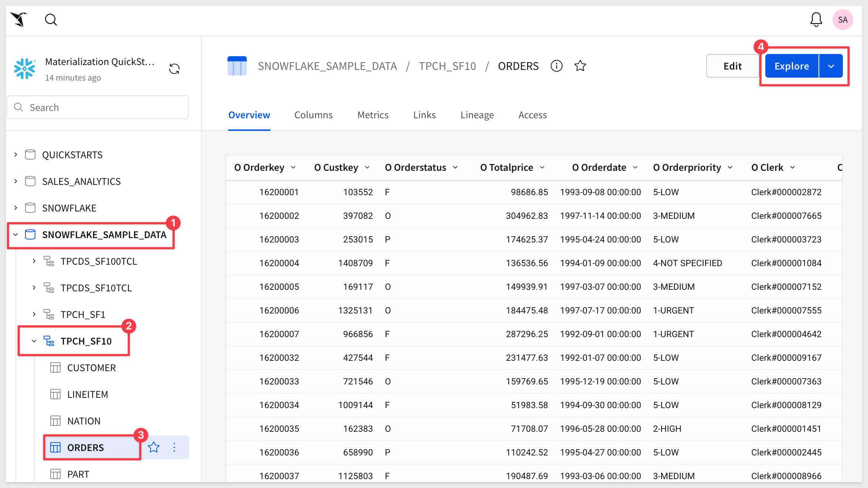Click the Materialization QuickSt... connection name
The image size is (868, 488).
point(100,62)
